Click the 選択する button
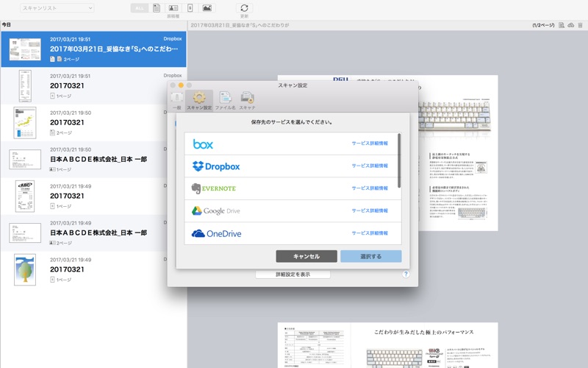 [x=371, y=256]
